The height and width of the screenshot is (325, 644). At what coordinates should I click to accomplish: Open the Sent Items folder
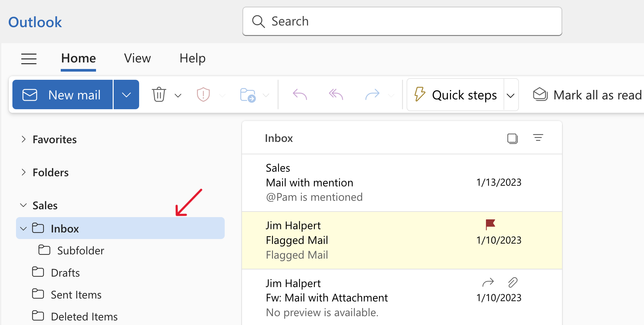tap(76, 295)
